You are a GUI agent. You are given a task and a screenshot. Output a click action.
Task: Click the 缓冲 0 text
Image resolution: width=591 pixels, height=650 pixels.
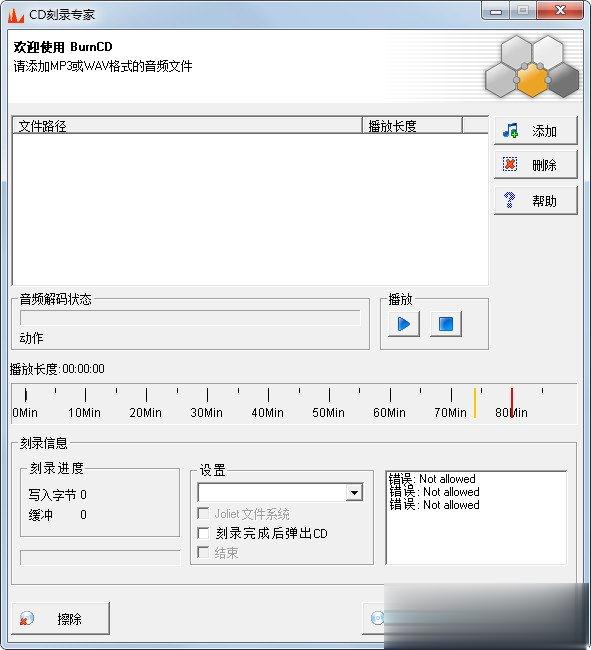click(58, 515)
